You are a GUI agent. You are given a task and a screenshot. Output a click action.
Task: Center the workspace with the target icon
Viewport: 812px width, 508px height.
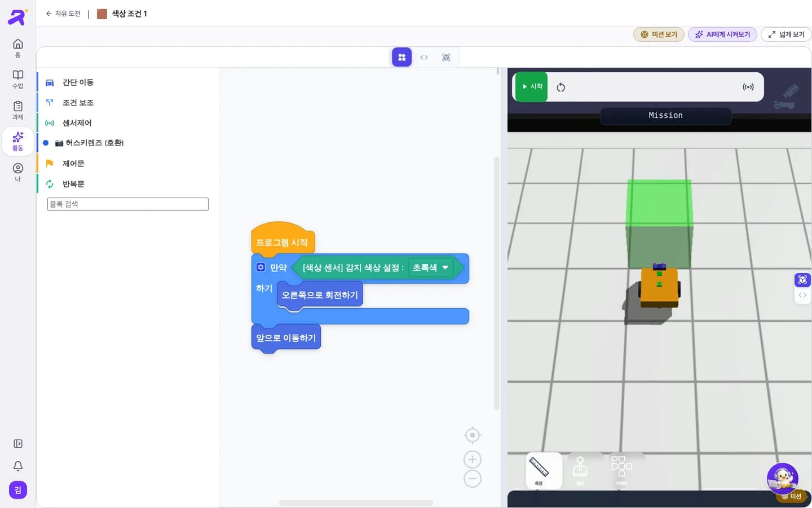point(473,435)
